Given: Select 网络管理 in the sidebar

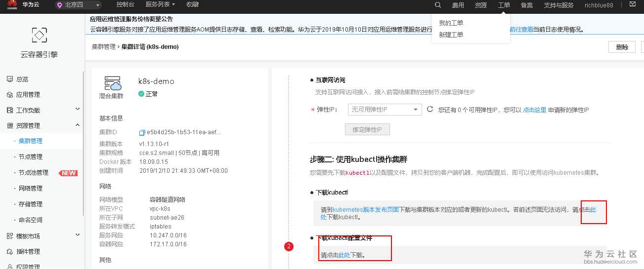Looking at the screenshot, I should click(31, 189).
